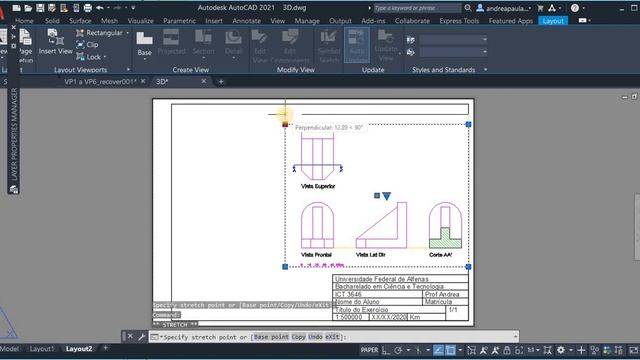Add a new layout with plus button

(x=105, y=348)
